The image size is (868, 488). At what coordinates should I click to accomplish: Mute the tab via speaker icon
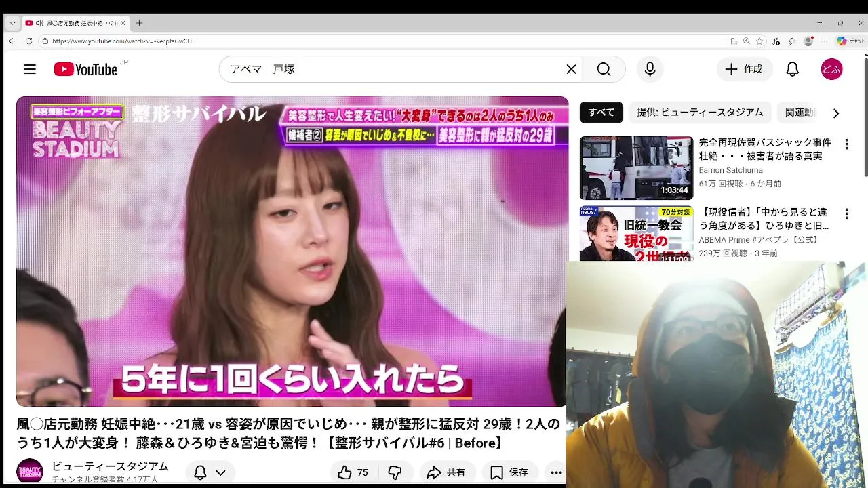(39, 23)
